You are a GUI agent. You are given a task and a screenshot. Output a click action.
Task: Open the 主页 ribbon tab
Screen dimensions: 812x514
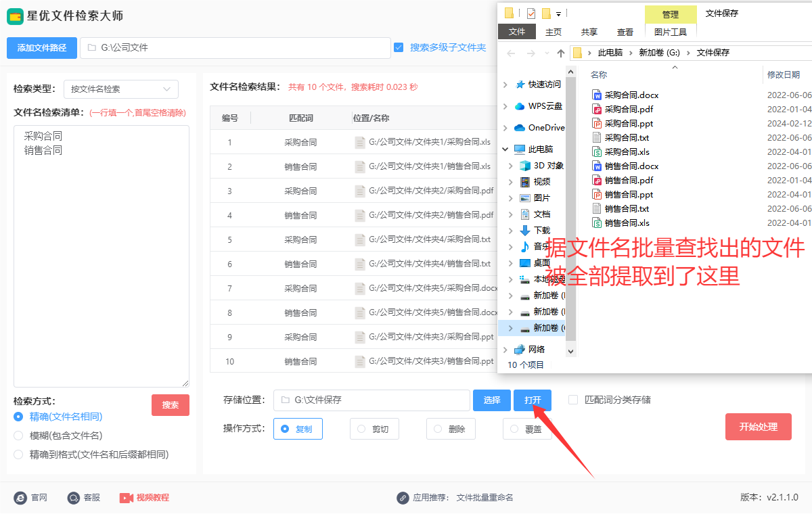pyautogui.click(x=554, y=32)
